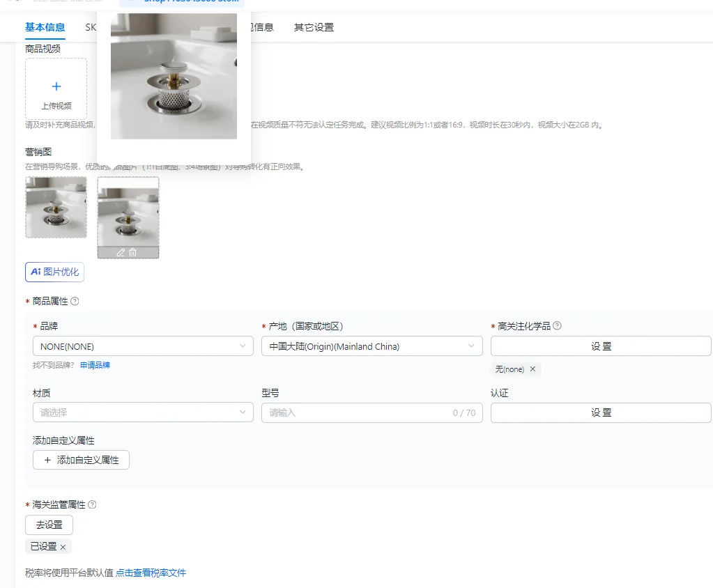Focus the 型号 input field

(372, 412)
